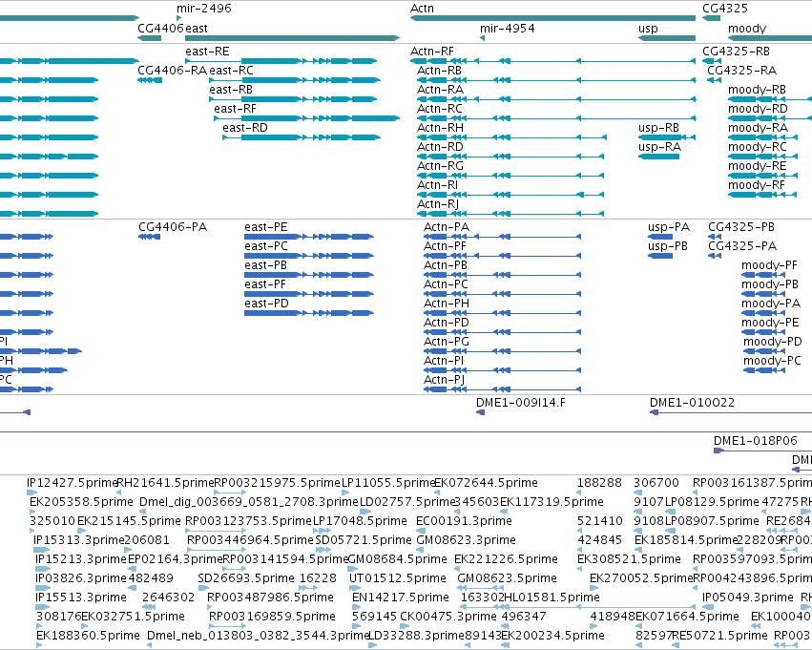
Task: Select the moody-PF protein label
Action: [x=769, y=265]
